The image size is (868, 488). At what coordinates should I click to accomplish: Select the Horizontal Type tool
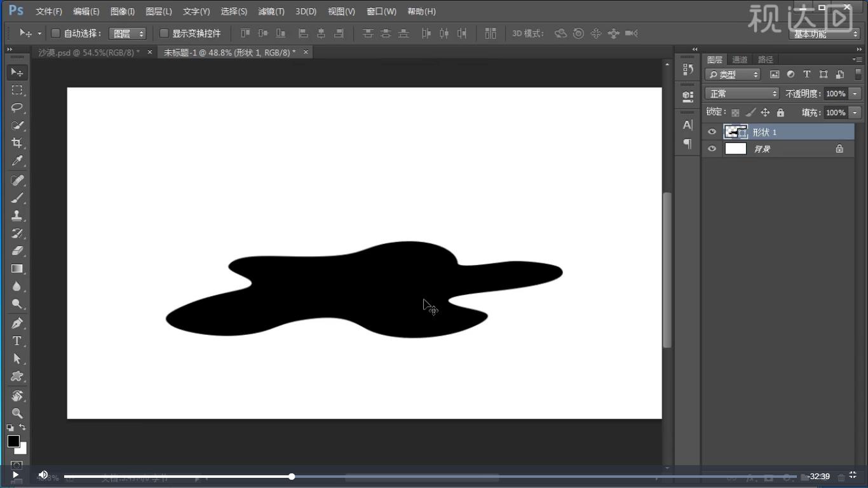point(17,341)
